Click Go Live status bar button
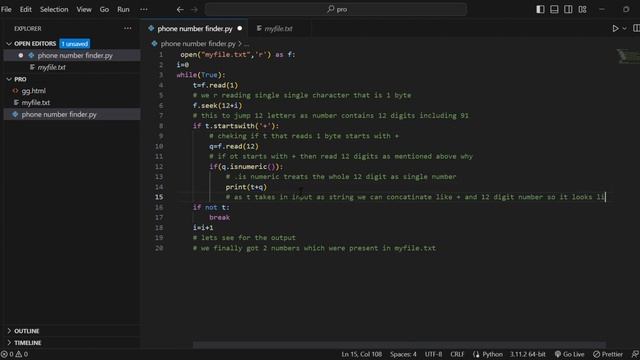 tap(569, 354)
